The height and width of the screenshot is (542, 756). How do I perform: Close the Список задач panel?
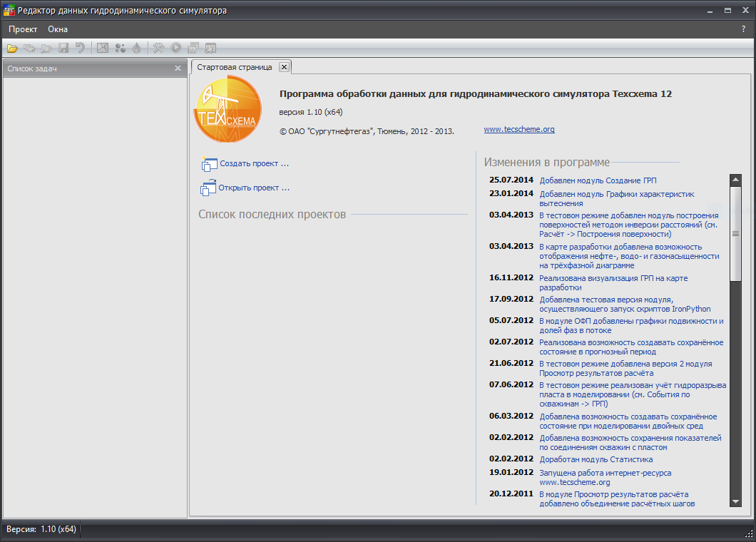coord(178,68)
